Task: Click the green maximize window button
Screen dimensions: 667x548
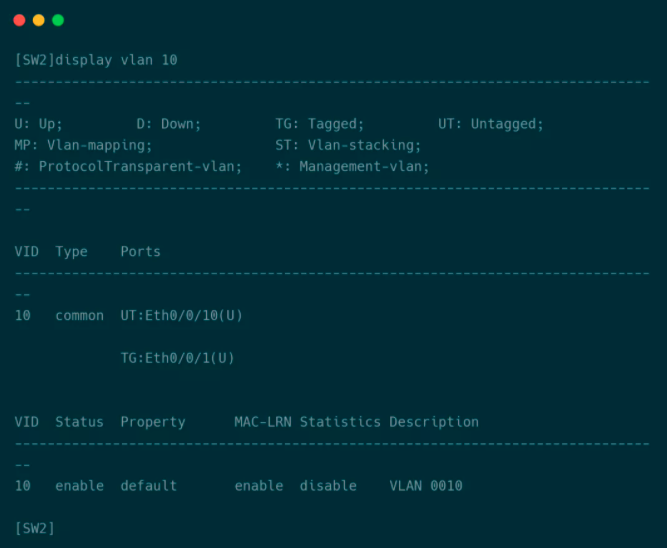Action: [x=58, y=20]
